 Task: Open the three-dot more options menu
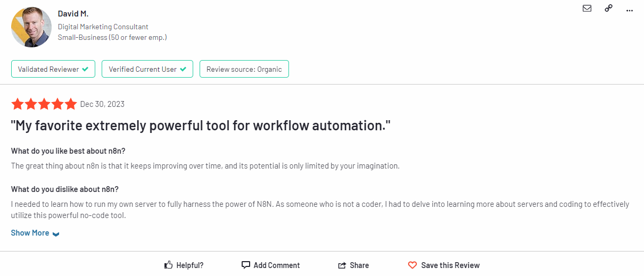(630, 10)
